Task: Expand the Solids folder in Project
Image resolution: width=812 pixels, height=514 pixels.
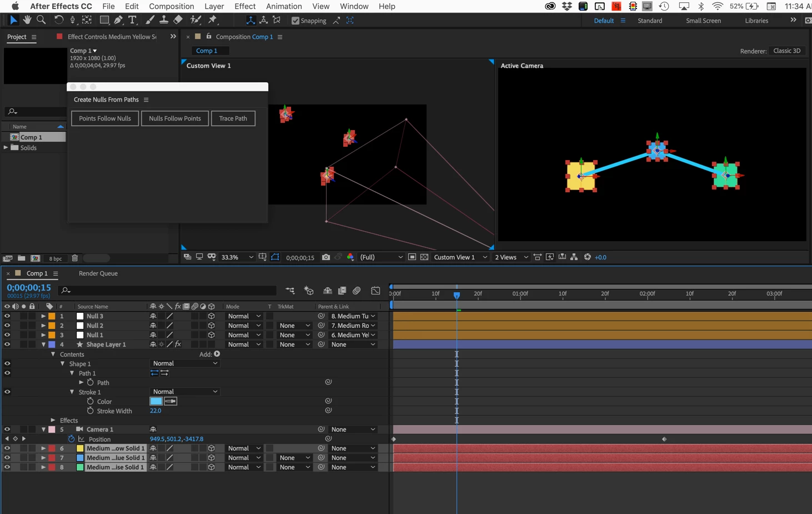Action: [x=6, y=147]
